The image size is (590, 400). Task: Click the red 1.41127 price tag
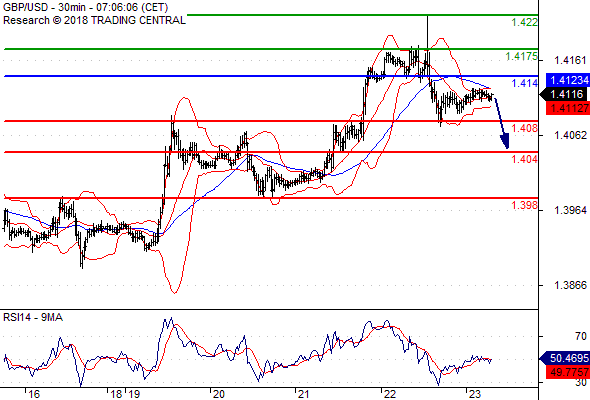[x=568, y=108]
